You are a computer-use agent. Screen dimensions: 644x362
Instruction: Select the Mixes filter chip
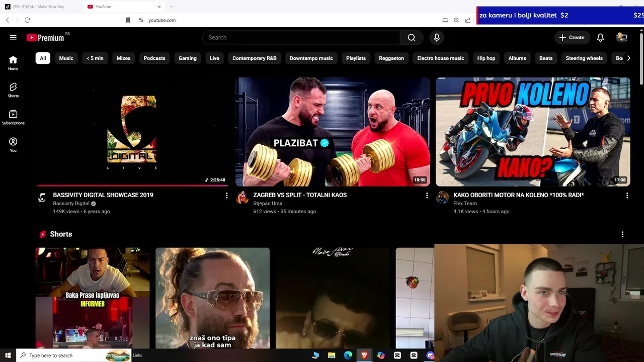(123, 58)
